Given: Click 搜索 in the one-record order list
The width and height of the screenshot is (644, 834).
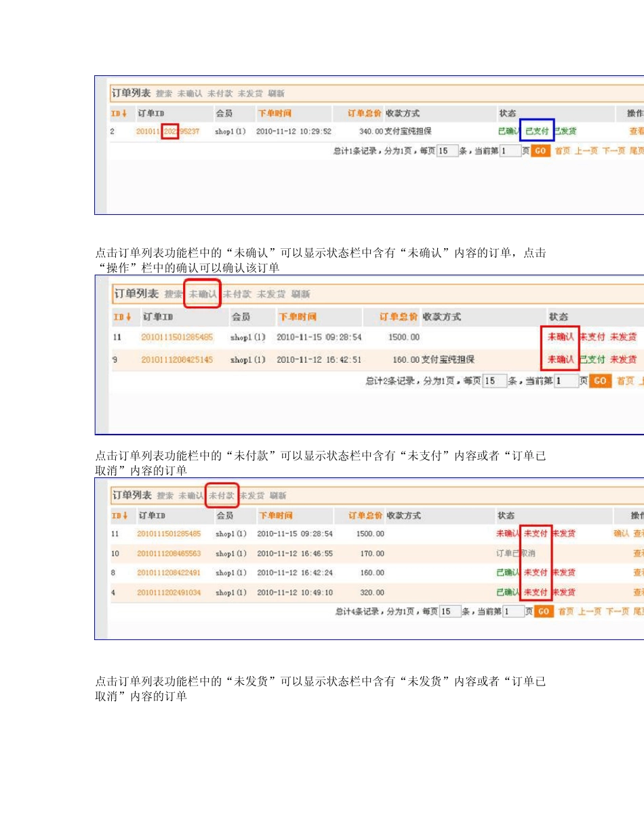Looking at the screenshot, I should (x=164, y=94).
